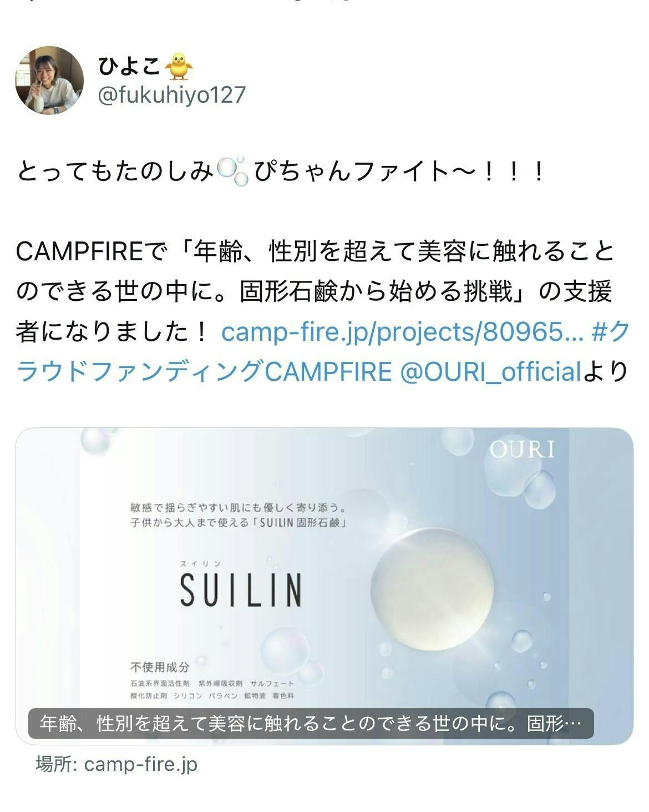Click the 敏感で揺らぎやすい肌 tagline in card
649x812 pixels.
[239, 515]
